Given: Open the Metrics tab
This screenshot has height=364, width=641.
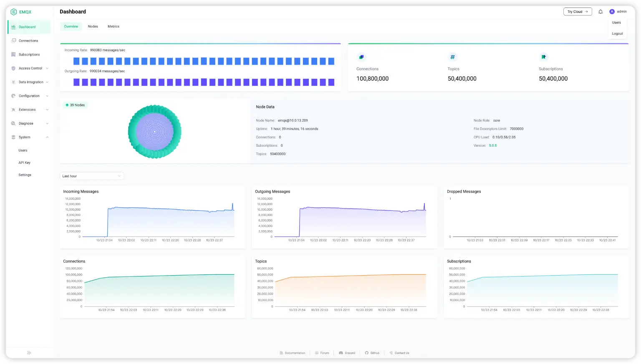Looking at the screenshot, I should [x=113, y=26].
